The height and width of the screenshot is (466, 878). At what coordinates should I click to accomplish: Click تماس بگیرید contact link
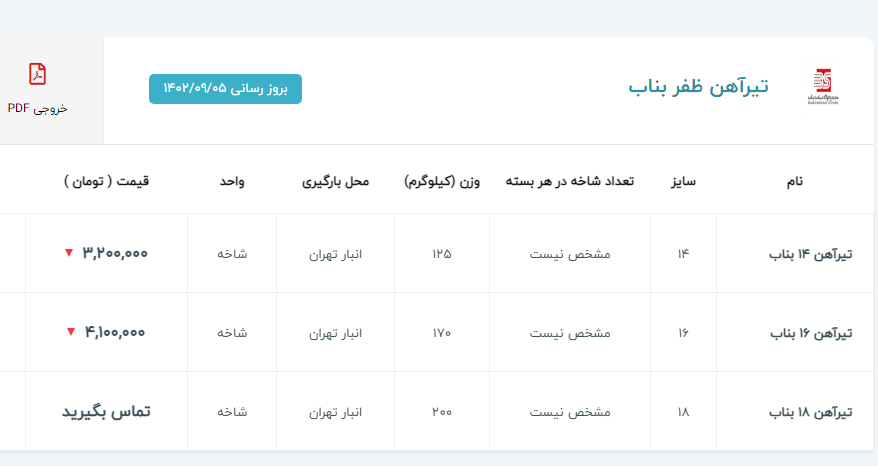(x=106, y=411)
